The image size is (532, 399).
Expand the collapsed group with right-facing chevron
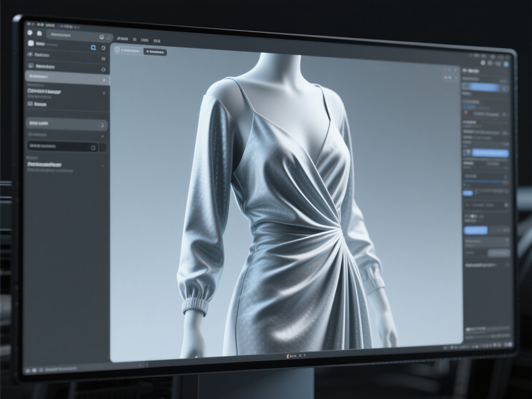[x=102, y=124]
